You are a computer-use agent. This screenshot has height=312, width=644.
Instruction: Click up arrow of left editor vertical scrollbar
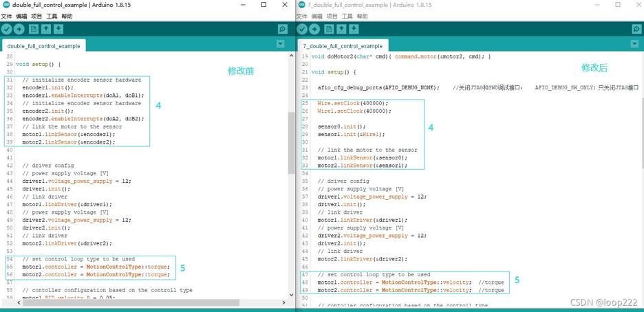[291, 56]
